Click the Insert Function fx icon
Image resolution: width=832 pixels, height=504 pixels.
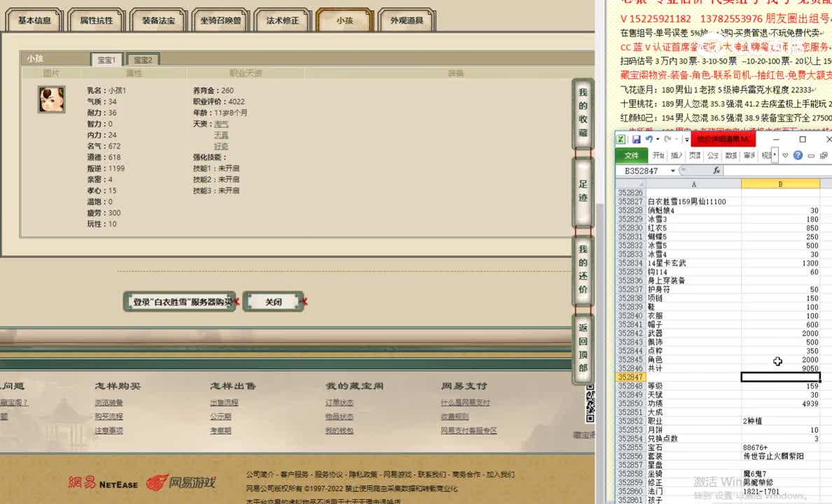717,170
